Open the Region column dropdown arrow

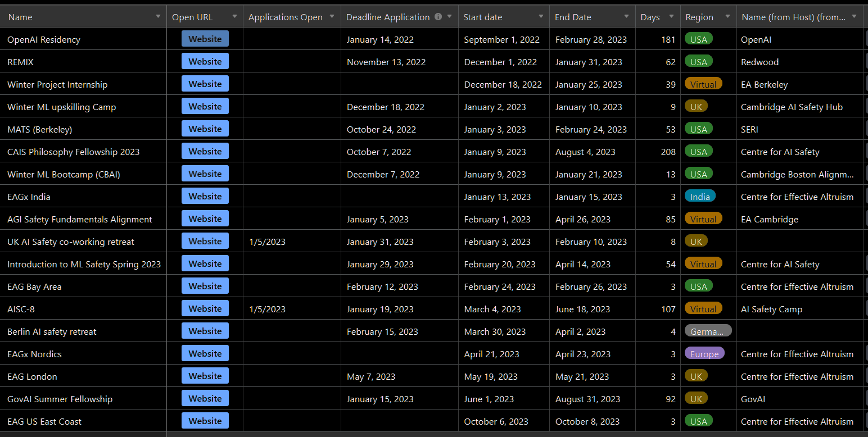pos(727,17)
